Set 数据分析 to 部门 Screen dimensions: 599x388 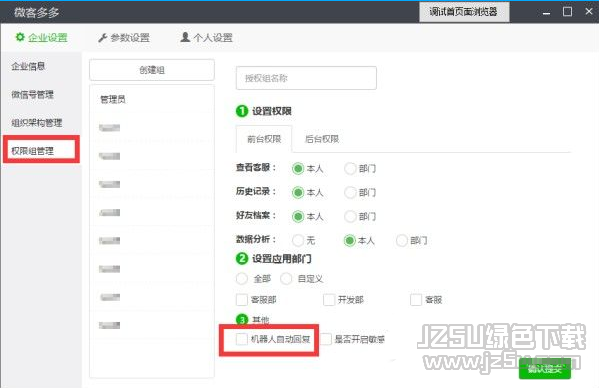coord(401,241)
